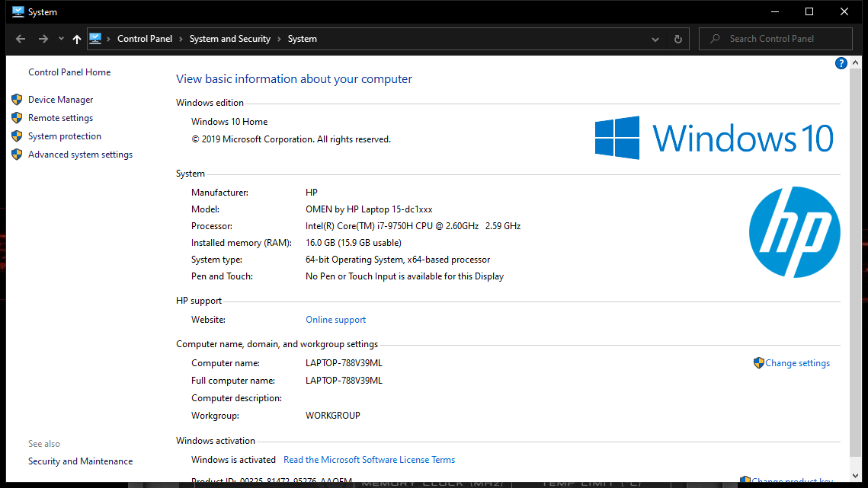The height and width of the screenshot is (488, 868).
Task: Close the System window
Action: point(844,11)
